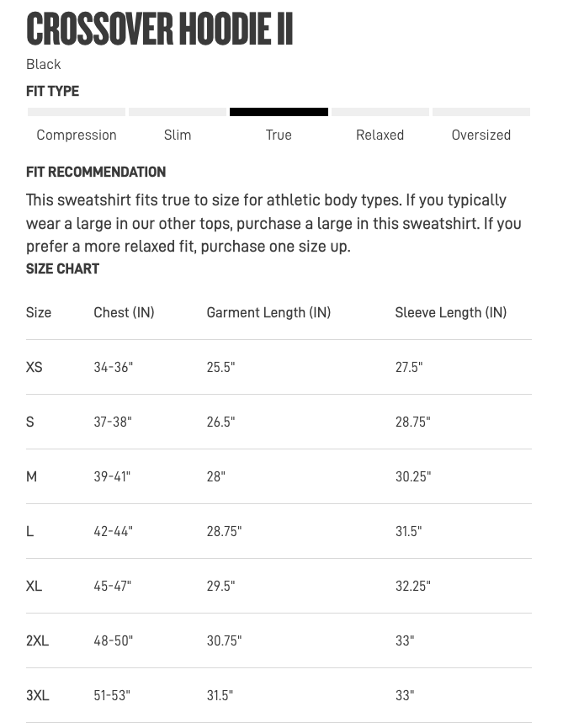The image size is (563, 728).
Task: Click the Chest (IN) column header
Action: tap(124, 312)
